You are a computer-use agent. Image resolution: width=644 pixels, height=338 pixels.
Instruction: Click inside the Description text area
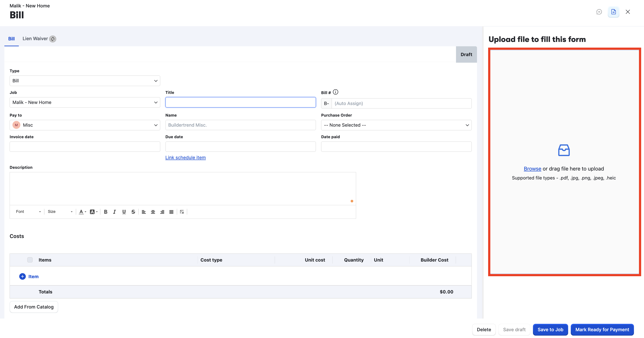click(x=183, y=188)
